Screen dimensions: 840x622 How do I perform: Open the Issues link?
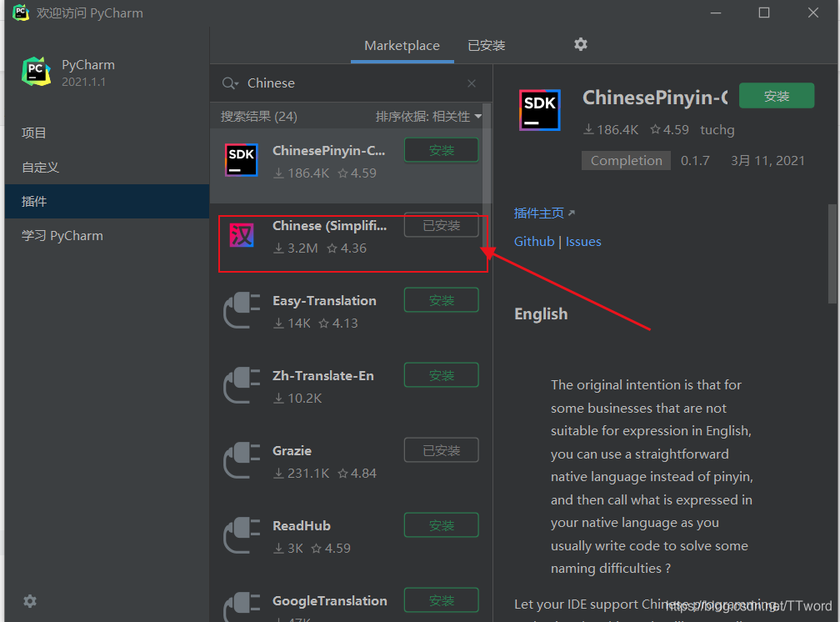[x=583, y=241]
